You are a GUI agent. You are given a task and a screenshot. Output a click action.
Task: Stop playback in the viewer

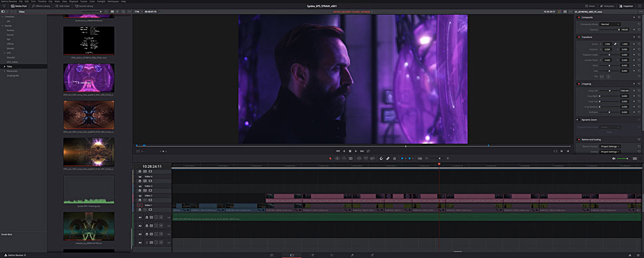click(350, 151)
